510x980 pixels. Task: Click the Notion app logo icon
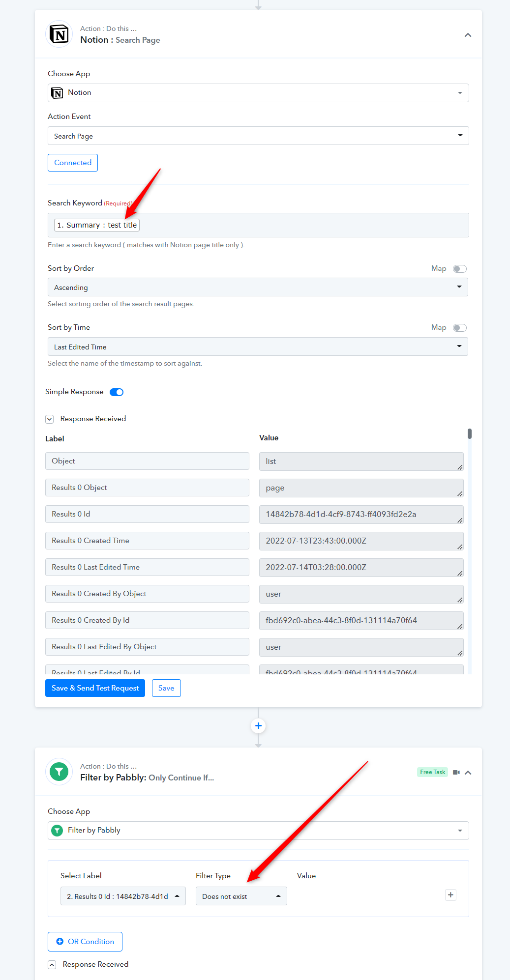click(59, 34)
